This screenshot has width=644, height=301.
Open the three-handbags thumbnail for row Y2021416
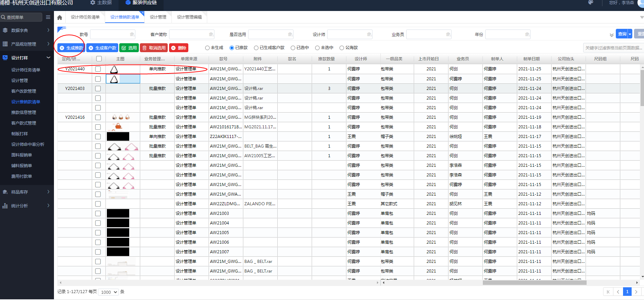pyautogui.click(x=121, y=117)
